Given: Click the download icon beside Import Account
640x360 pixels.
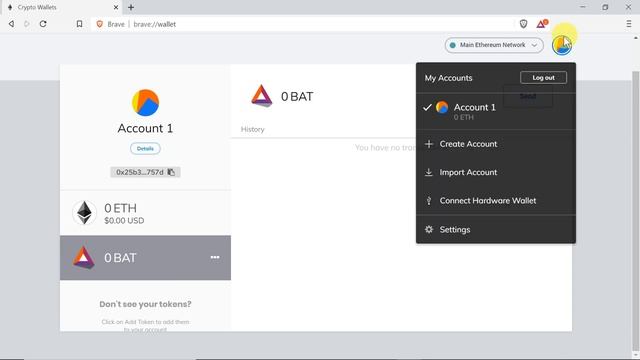Looking at the screenshot, I should 429,172.
